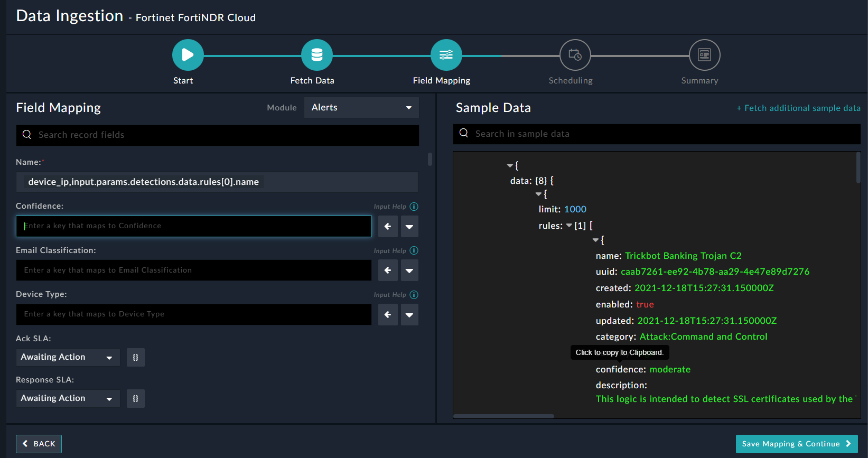Expand the Confidence field dropdown arrow
Screen dimensions: 868x458
(409, 227)
